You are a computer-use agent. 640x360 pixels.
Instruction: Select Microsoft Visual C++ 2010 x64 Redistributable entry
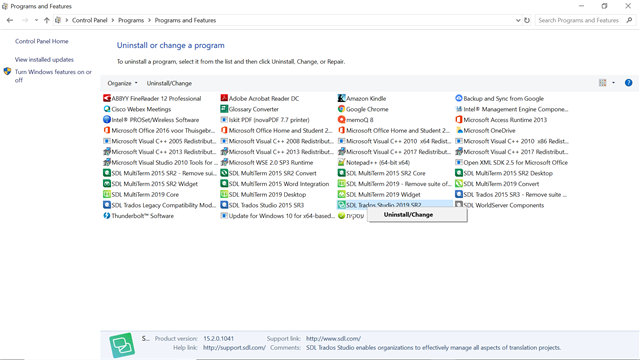tap(394, 141)
